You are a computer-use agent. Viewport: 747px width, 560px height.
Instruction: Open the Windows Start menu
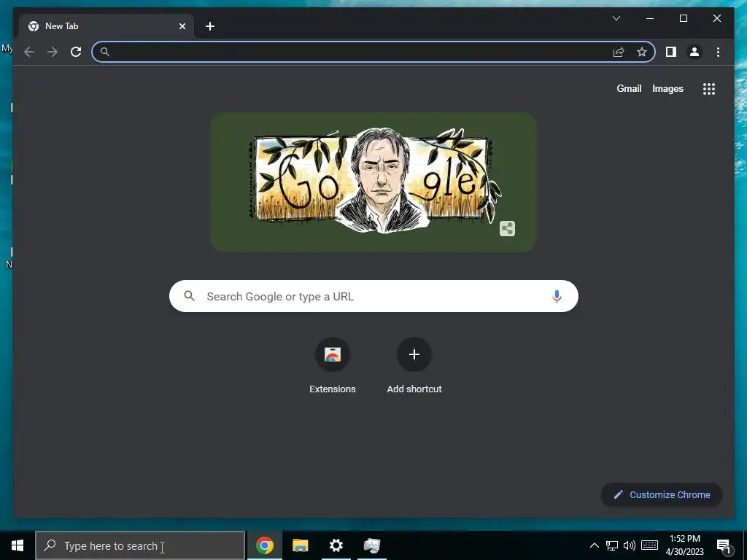18,545
